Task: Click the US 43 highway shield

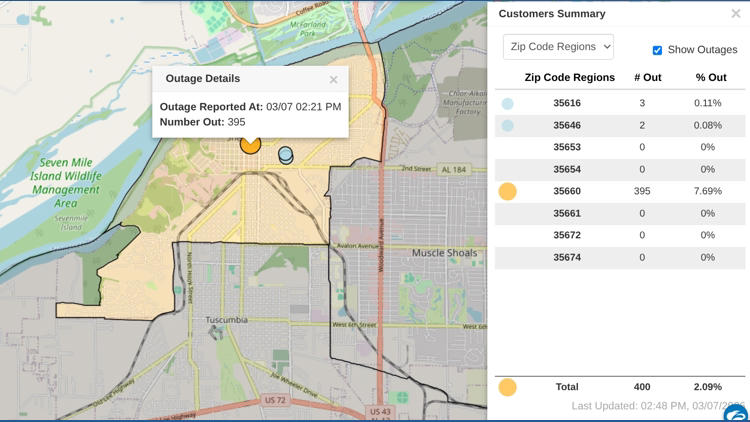Action: pyautogui.click(x=380, y=411)
